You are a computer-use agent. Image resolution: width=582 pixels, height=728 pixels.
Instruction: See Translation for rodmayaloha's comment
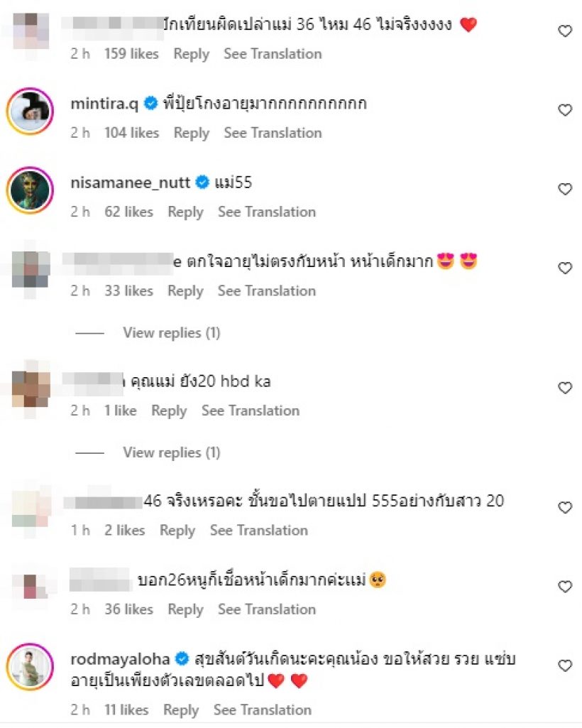click(262, 710)
